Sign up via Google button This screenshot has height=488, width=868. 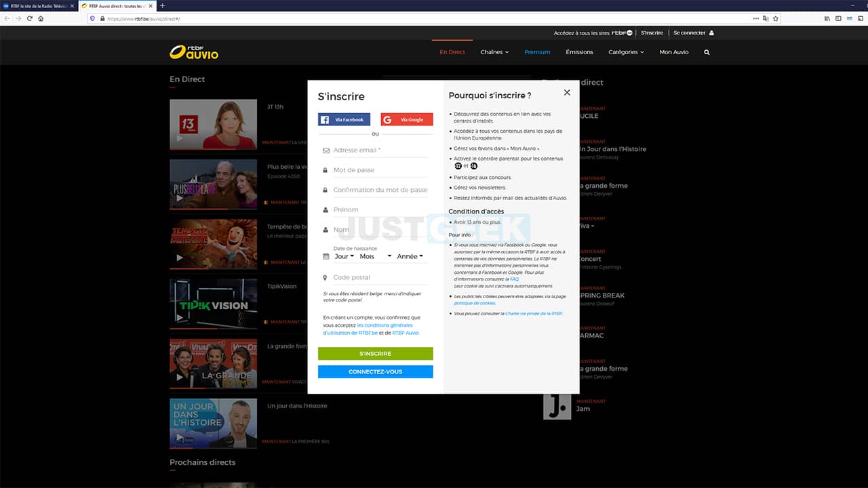coord(407,120)
